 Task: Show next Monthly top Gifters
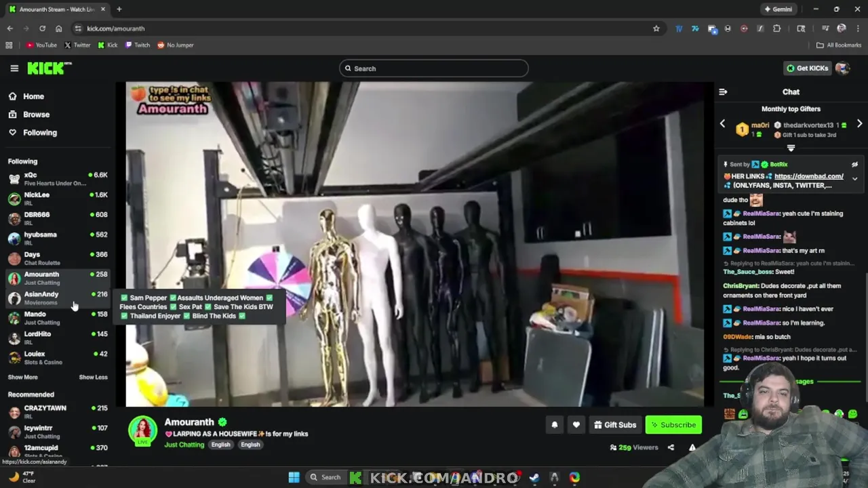click(859, 124)
